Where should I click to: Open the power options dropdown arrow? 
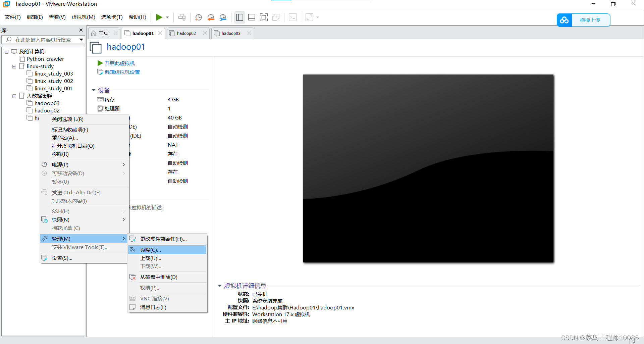tap(167, 17)
